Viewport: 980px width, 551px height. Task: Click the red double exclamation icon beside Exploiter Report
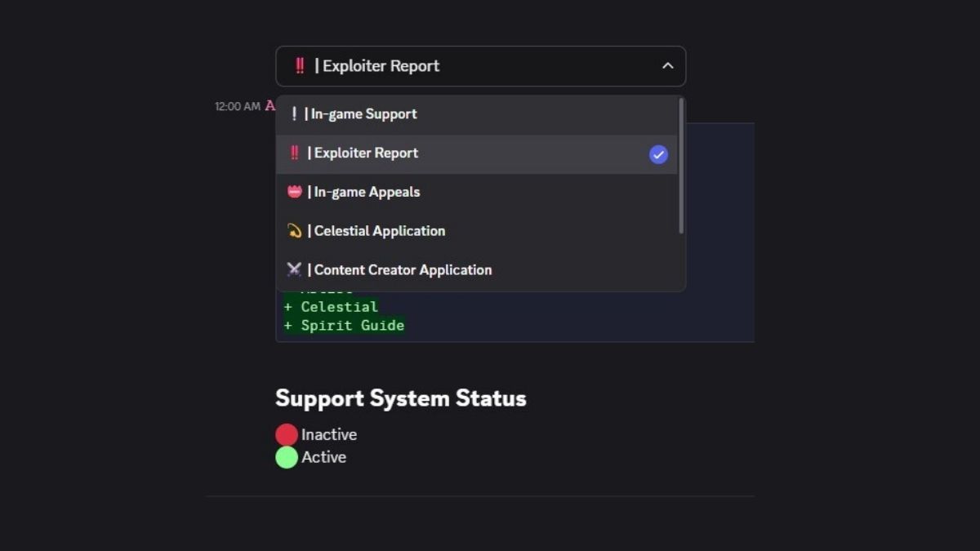[x=295, y=153]
